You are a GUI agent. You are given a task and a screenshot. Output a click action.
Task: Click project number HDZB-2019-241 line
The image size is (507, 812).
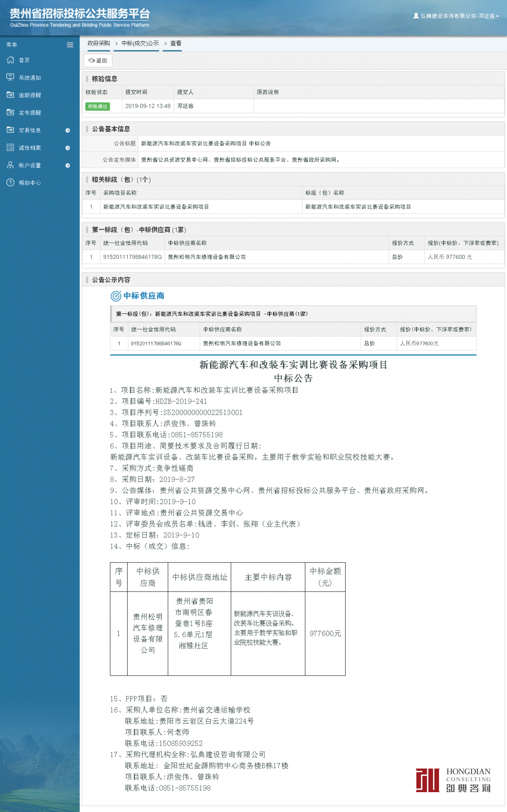[x=158, y=402]
